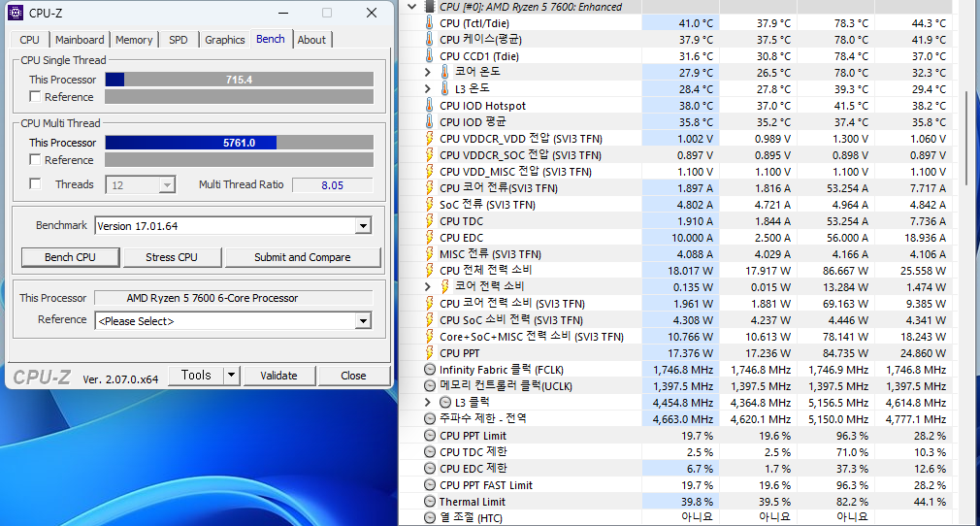This screenshot has height=526, width=980.
Task: Click circle icon beside CPU PPT FAST Limit
Action: coord(430,484)
